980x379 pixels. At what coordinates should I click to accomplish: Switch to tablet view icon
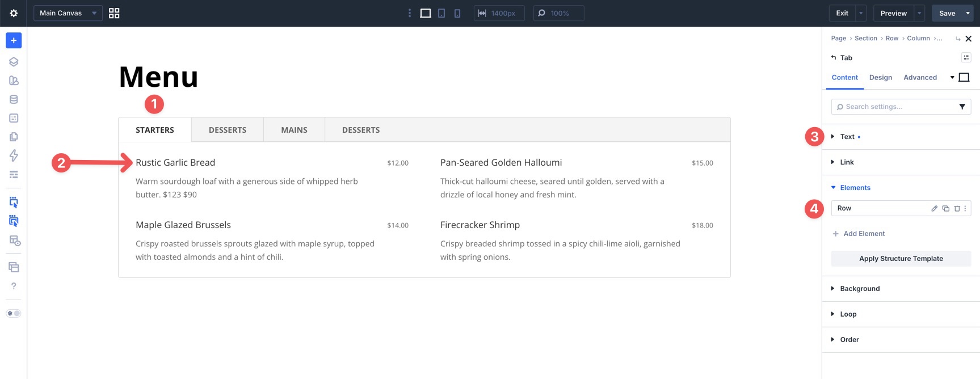441,13
